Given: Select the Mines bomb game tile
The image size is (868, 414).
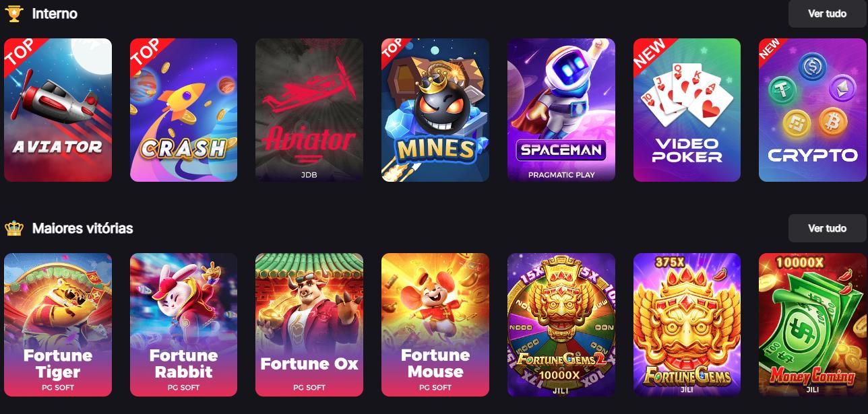Looking at the screenshot, I should pos(435,110).
